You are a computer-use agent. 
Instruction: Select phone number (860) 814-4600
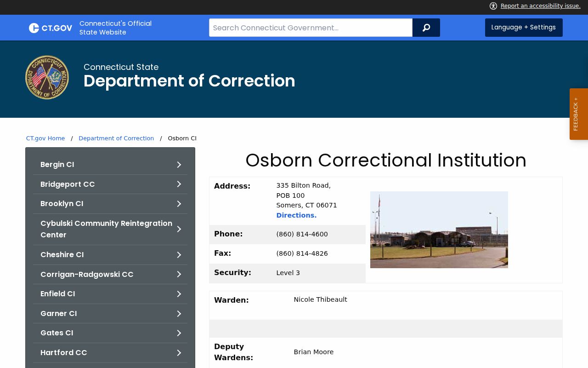pyautogui.click(x=302, y=235)
